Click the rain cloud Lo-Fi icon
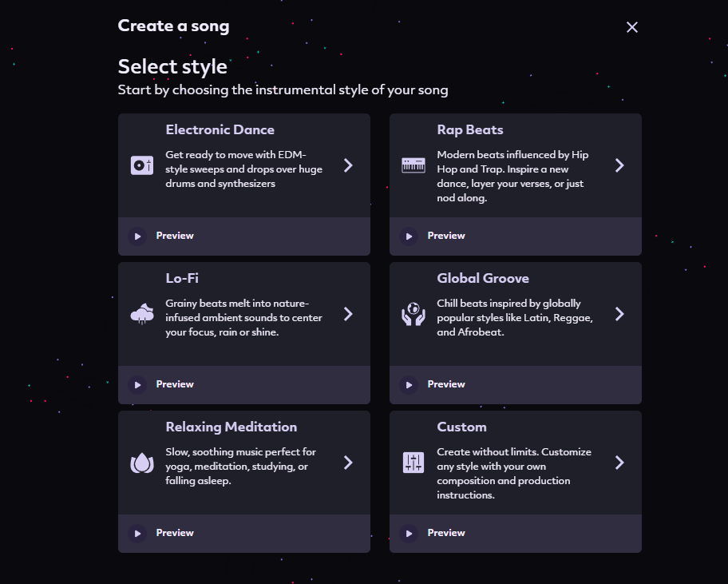The image size is (728, 584). [142, 314]
